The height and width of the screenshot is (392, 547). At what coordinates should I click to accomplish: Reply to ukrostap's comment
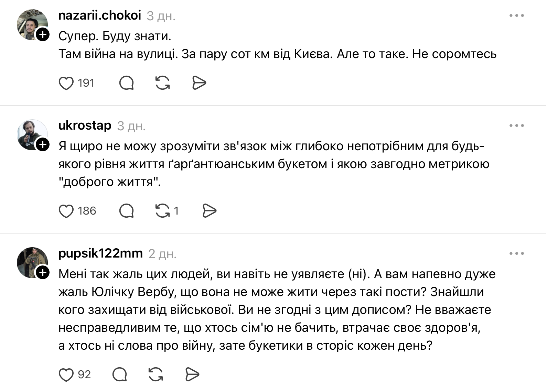click(127, 211)
